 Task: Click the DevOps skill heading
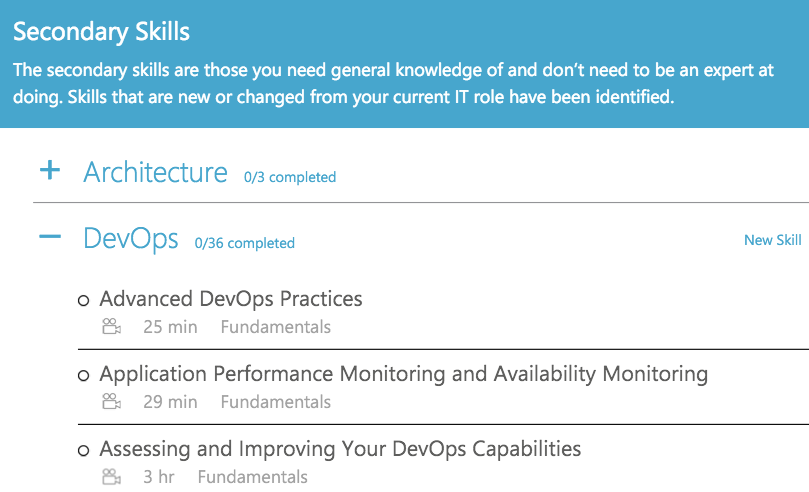click(131, 239)
